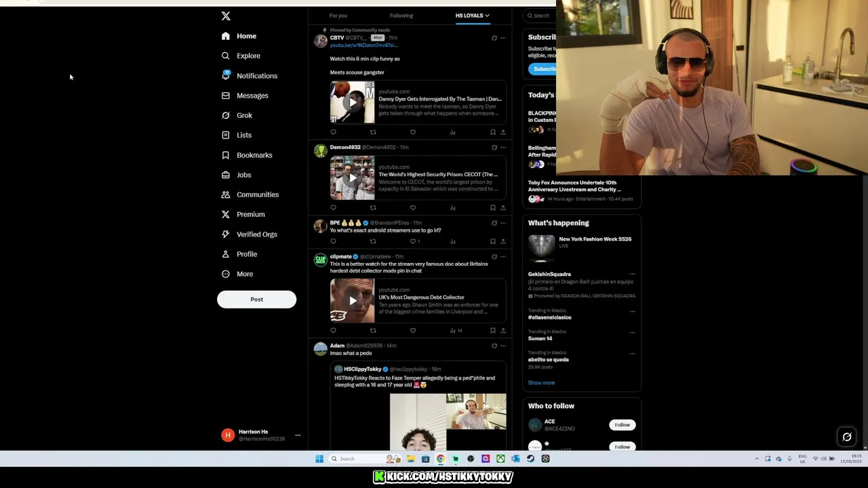Open account options next to Harrison Hs
The height and width of the screenshot is (488, 868).
(x=297, y=435)
